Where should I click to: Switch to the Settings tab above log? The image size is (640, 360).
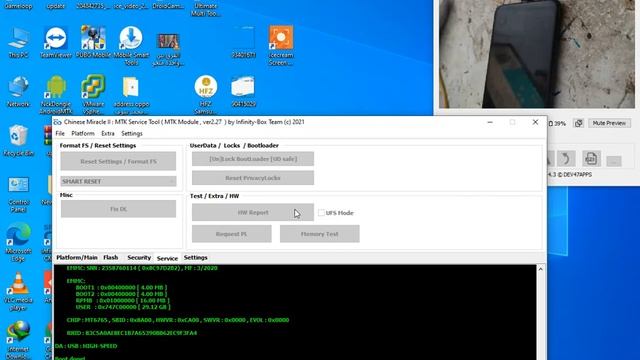point(196,258)
